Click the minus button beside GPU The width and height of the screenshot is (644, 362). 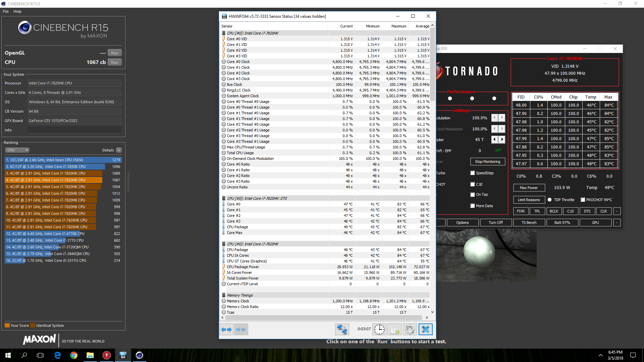pyautogui.click(x=617, y=223)
